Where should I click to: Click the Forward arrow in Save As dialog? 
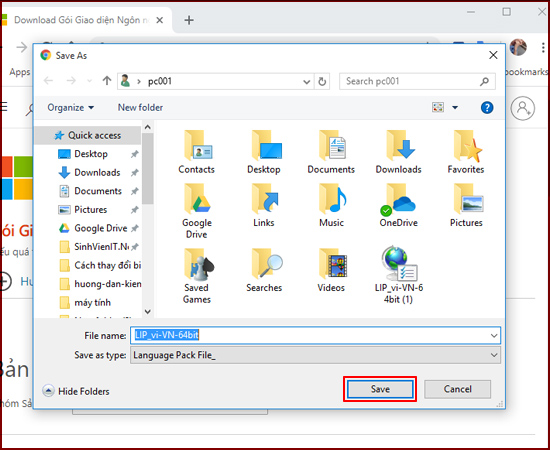(x=71, y=81)
